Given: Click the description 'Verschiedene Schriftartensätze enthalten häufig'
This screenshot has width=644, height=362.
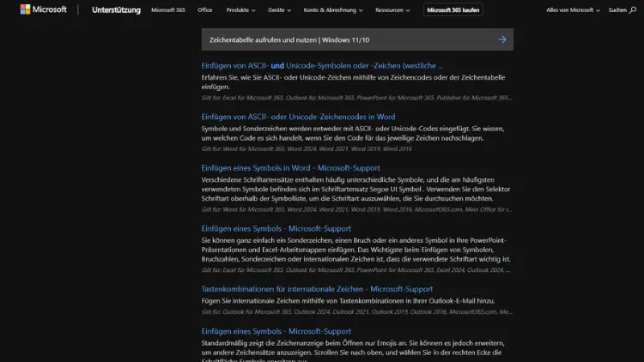Looking at the screenshot, I should [355, 189].
